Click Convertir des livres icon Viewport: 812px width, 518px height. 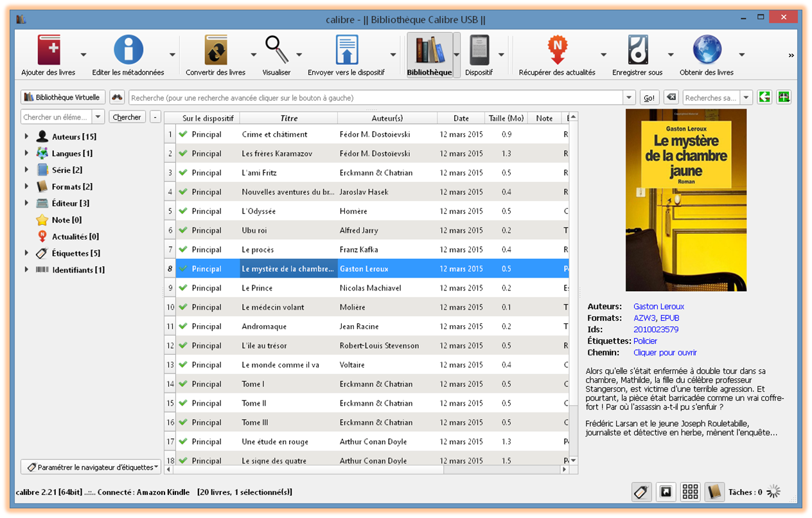coord(215,50)
